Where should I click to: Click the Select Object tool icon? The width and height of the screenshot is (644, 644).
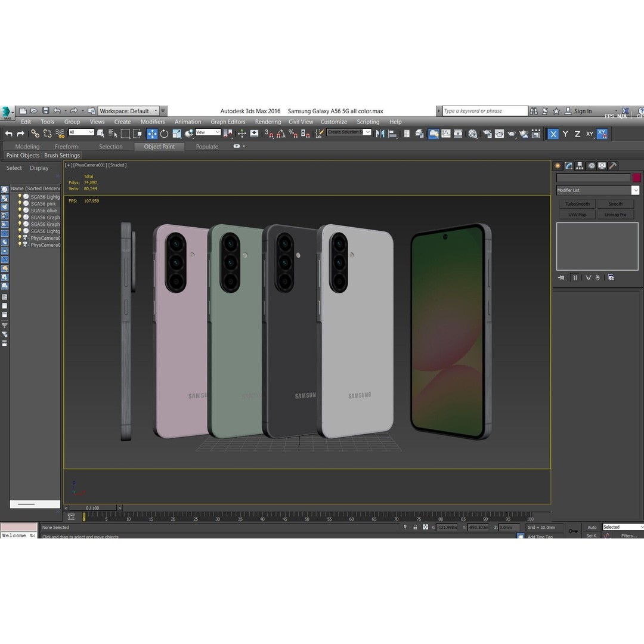pos(101,134)
